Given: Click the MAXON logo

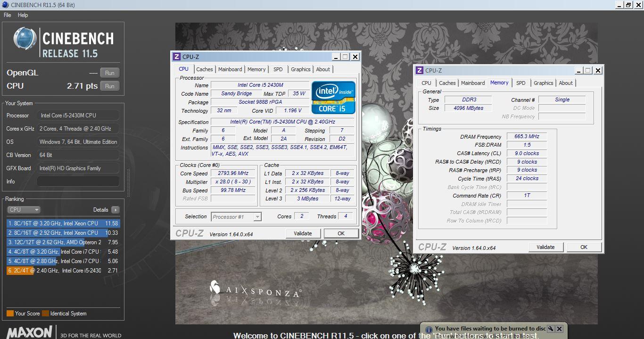Looking at the screenshot, I should 29,332.
